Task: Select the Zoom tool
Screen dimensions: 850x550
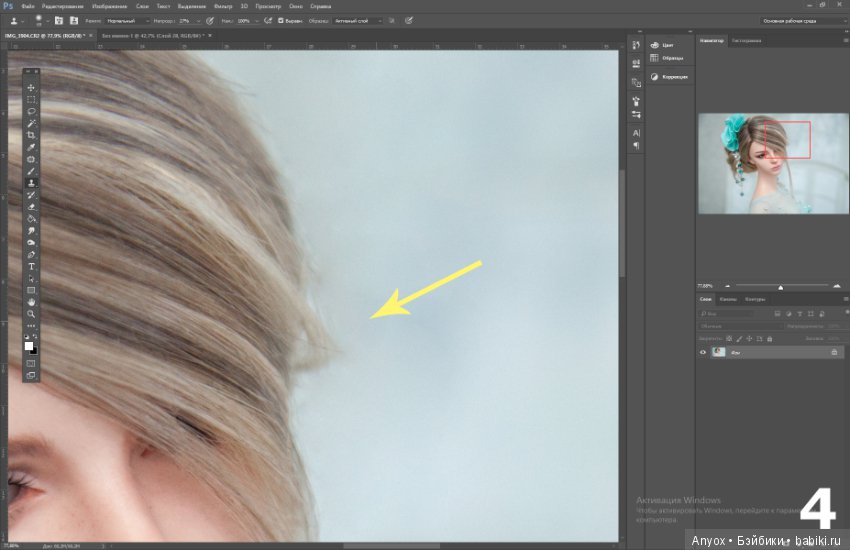Action: (31, 314)
